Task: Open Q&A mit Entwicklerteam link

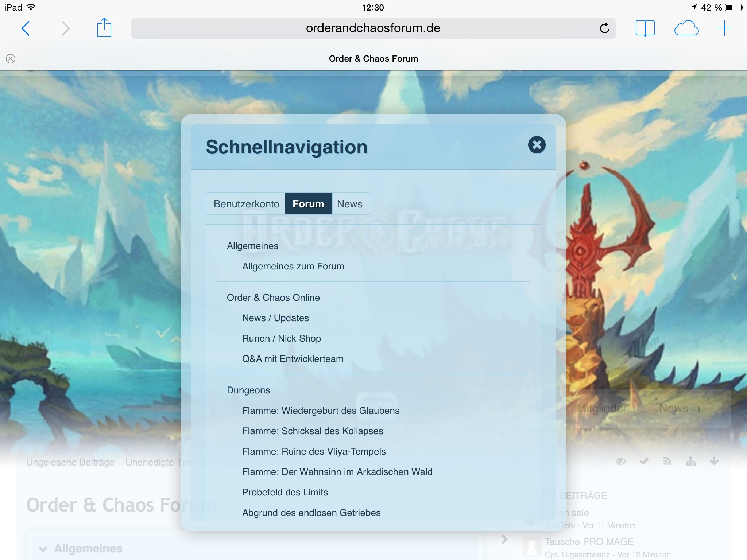Action: (x=293, y=359)
